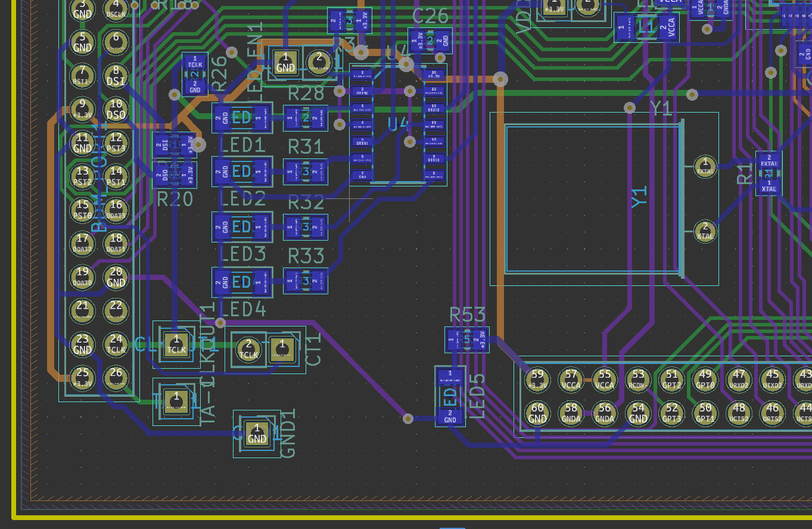Select LED_EN1 round pad 2
Image resolution: width=812 pixels, height=529 pixels.
(x=319, y=62)
